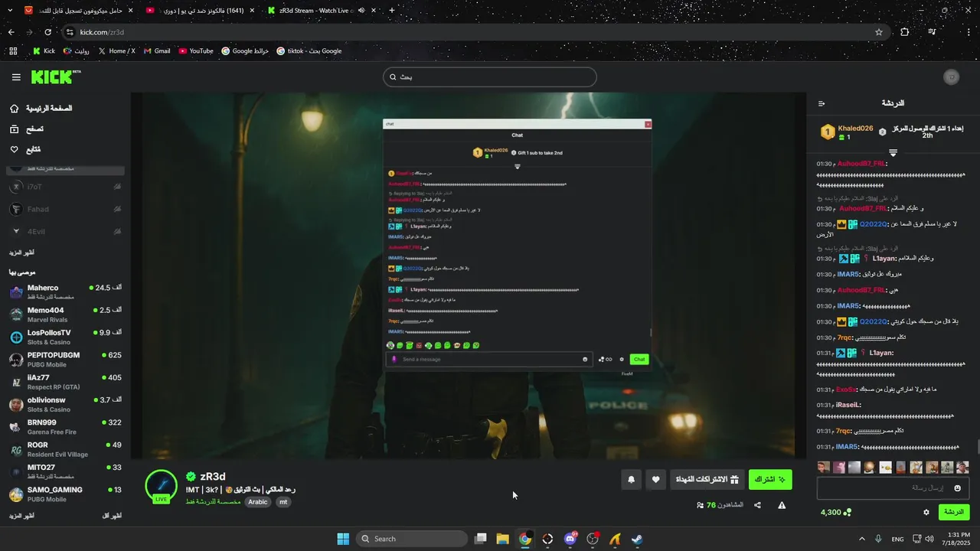980x551 pixels.
Task: Click the gift subscriptions button
Action: pos(707,480)
